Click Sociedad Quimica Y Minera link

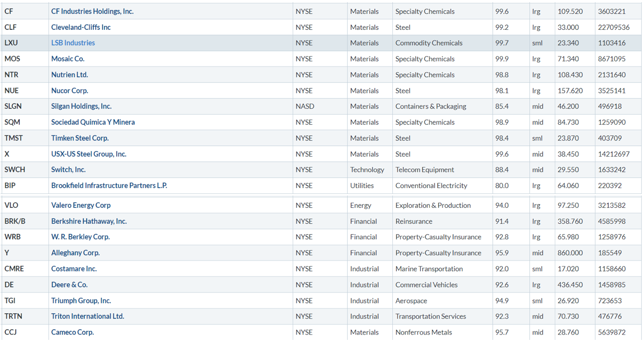(x=93, y=123)
